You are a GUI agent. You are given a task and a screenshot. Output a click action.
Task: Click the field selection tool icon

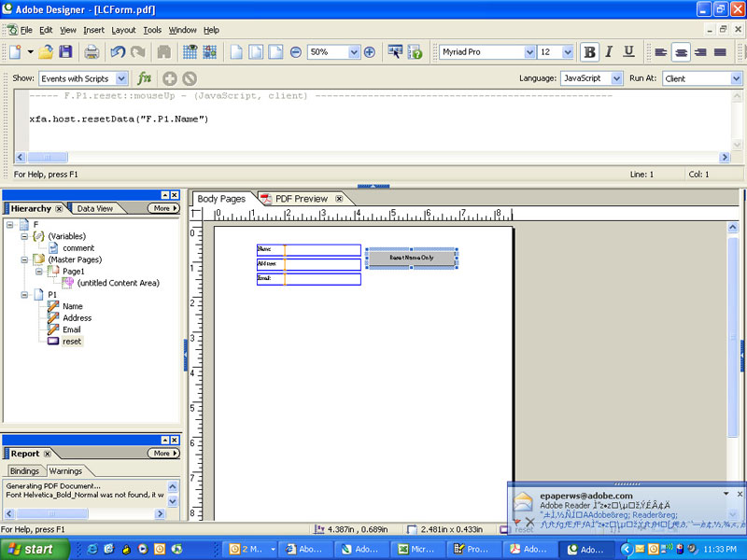point(394,52)
